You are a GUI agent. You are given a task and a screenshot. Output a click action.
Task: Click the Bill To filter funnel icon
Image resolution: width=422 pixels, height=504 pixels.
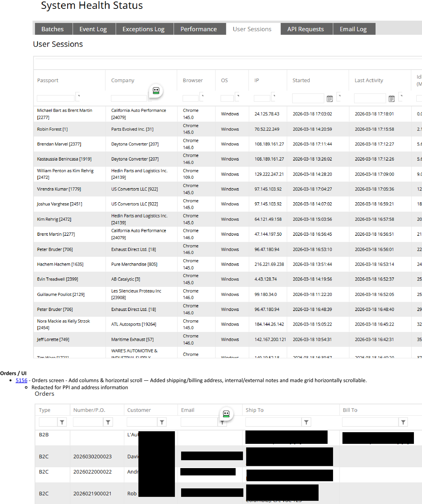(403, 422)
